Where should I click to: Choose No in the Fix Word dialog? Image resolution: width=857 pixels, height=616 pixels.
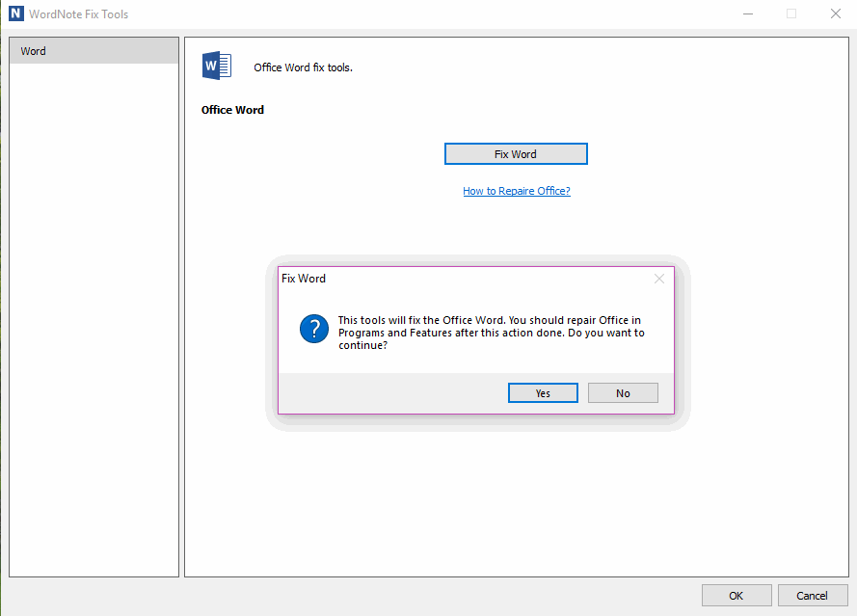(x=623, y=393)
